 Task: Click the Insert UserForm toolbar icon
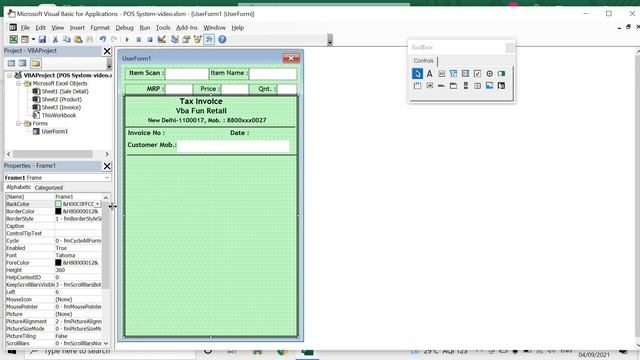point(25,40)
